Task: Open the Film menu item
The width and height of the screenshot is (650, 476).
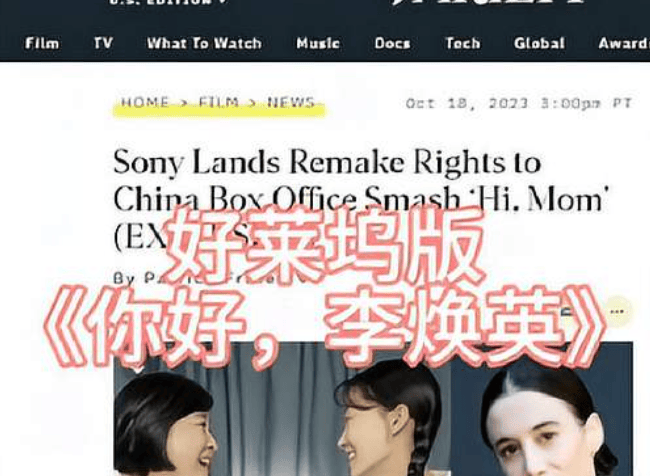Action: click(42, 43)
